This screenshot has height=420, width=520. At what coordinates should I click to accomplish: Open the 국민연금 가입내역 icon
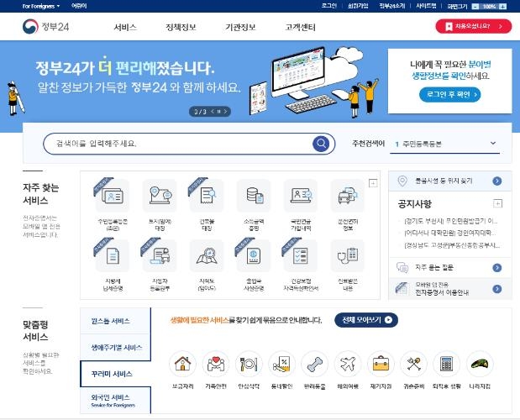[x=301, y=196]
